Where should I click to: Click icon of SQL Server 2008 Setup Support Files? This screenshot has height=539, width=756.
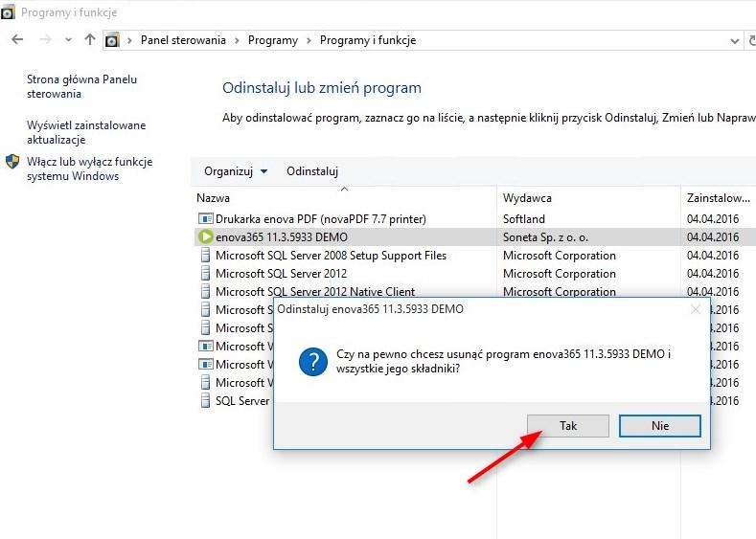pyautogui.click(x=205, y=256)
